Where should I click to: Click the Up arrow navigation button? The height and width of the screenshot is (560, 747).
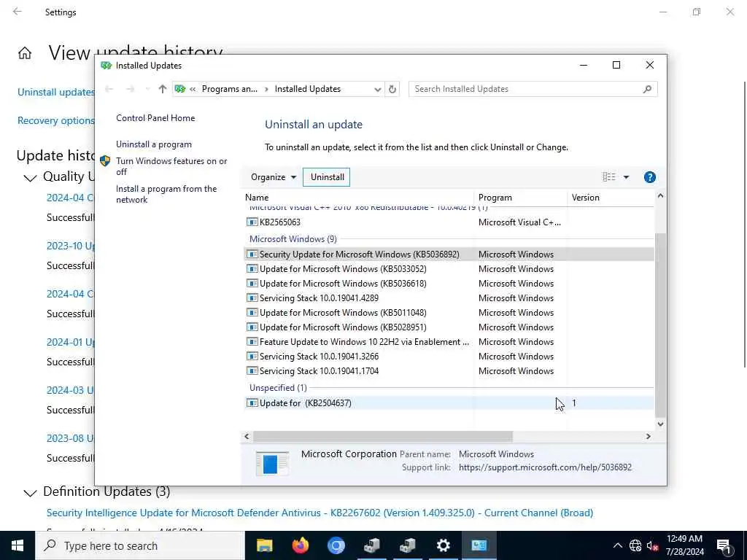(163, 89)
